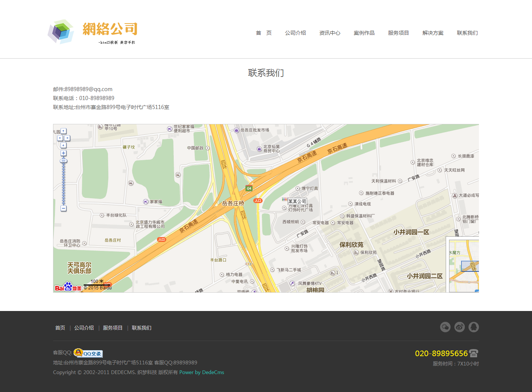Pan the map down with arrow button
The height and width of the screenshot is (392, 532).
64,145
